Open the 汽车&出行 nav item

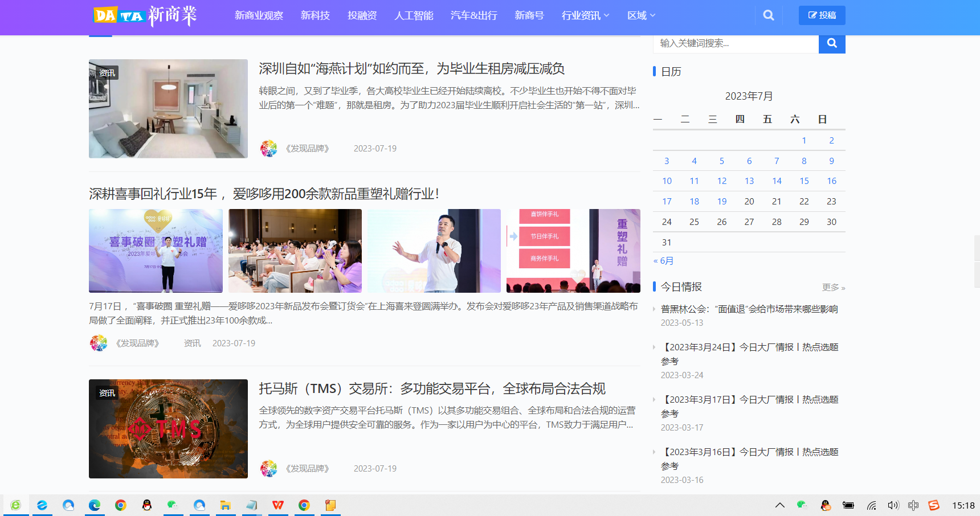click(473, 15)
